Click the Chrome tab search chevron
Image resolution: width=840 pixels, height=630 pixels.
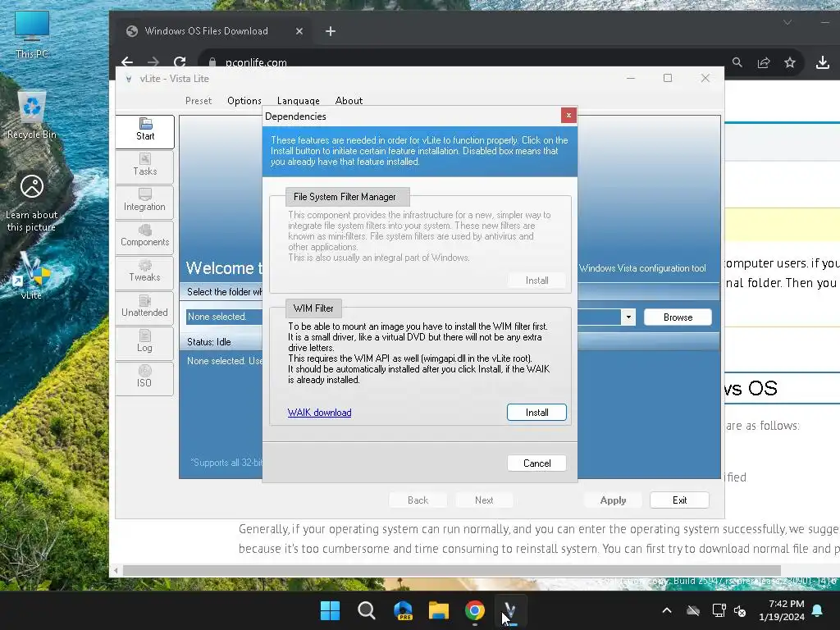click(x=787, y=22)
